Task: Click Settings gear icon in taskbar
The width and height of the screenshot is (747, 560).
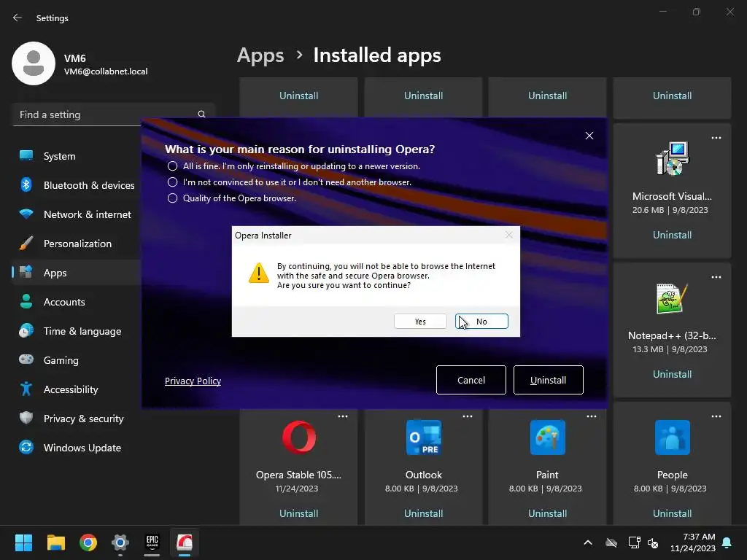Action: point(120,542)
